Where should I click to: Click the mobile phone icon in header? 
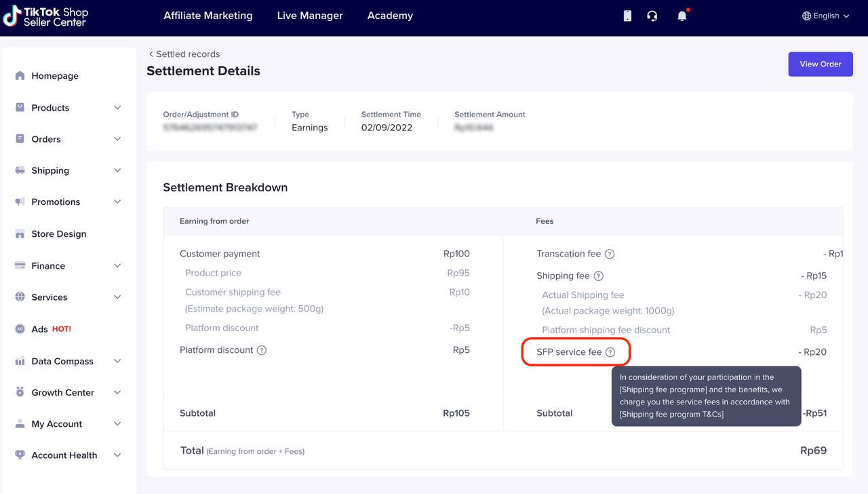[x=627, y=16]
